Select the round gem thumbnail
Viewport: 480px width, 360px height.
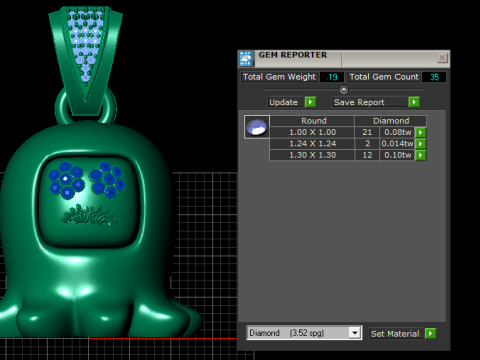point(257,127)
